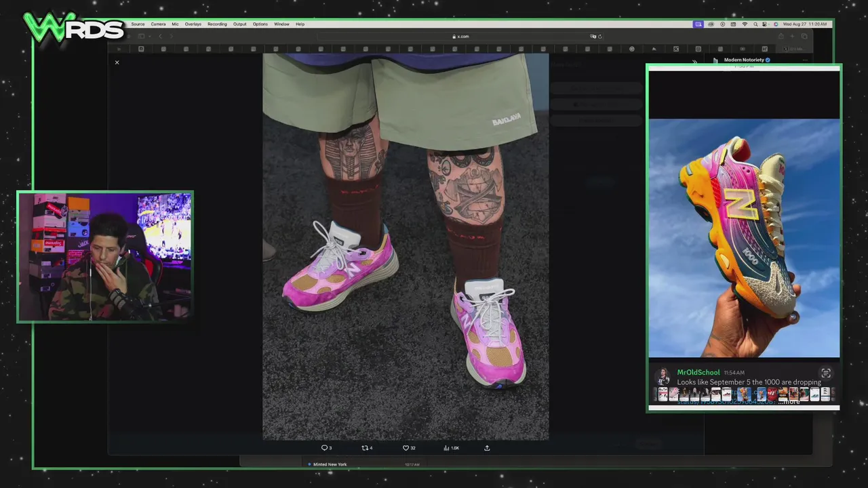Click MrOldSchool's avatar in the message
The image size is (868, 488).
pos(663,376)
